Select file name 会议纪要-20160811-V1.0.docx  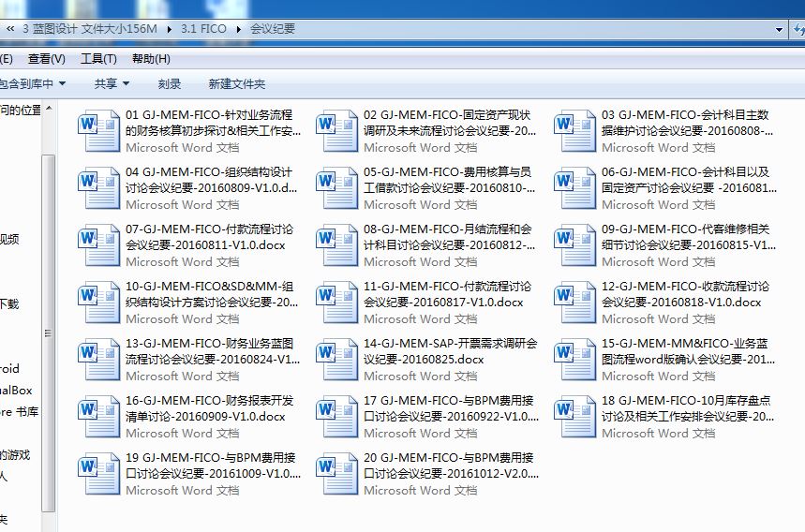pyautogui.click(x=205, y=245)
